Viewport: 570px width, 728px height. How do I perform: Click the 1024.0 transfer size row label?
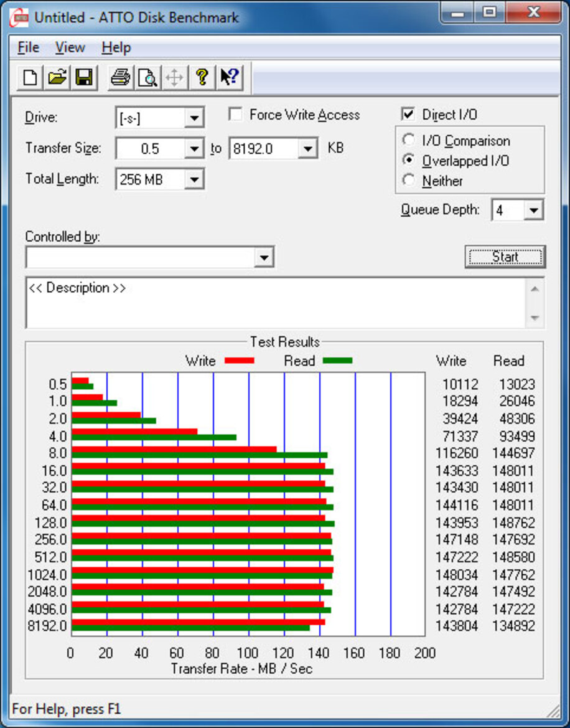tap(47, 575)
